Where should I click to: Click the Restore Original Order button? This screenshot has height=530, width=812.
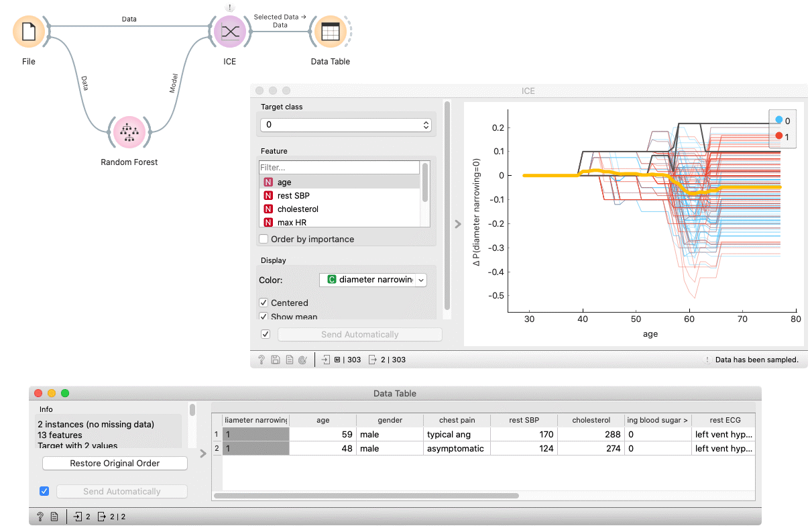(115, 464)
